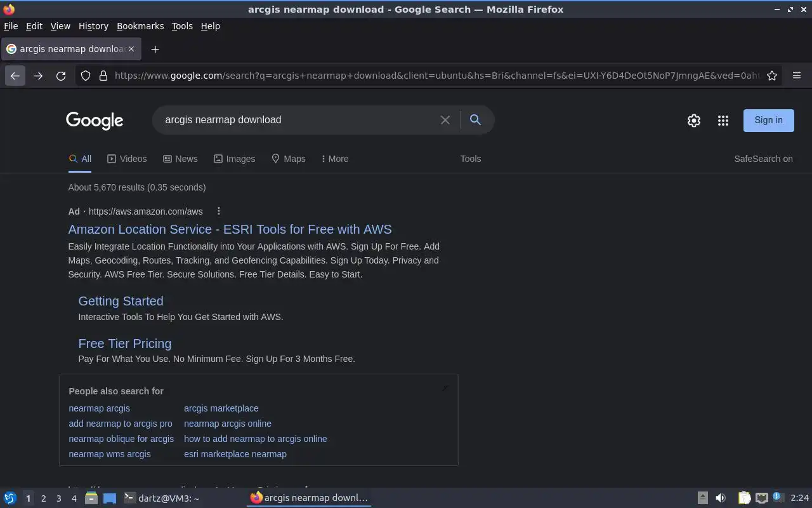
Task: Switch to workspace 2 in the taskbar
Action: (44, 498)
